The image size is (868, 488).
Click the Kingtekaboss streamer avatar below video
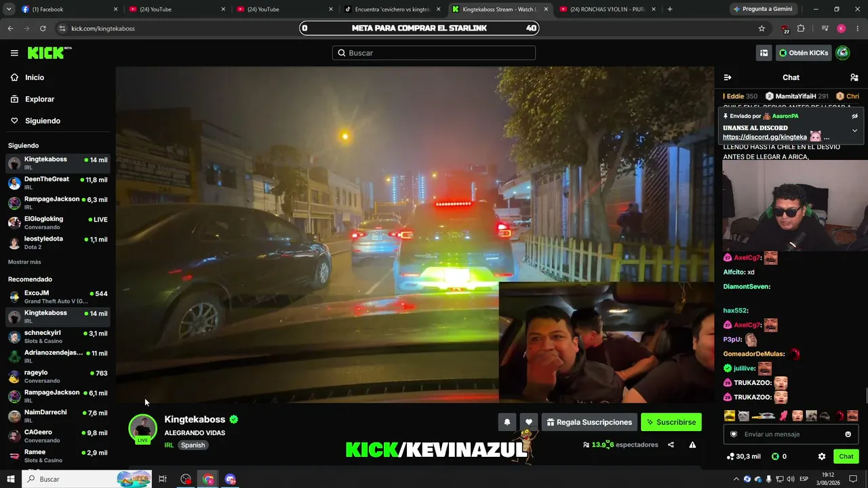point(142,429)
